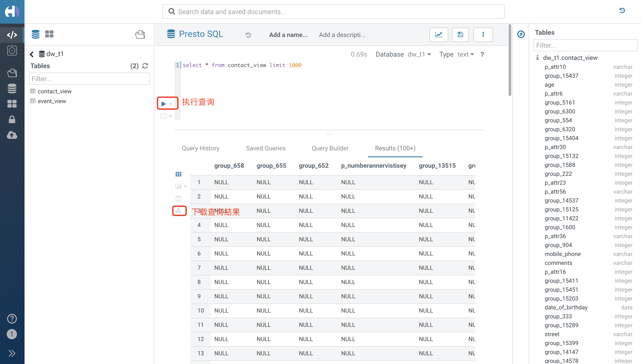The height and width of the screenshot is (364, 641).
Task: Open the contact_view table
Action: pyautogui.click(x=55, y=91)
